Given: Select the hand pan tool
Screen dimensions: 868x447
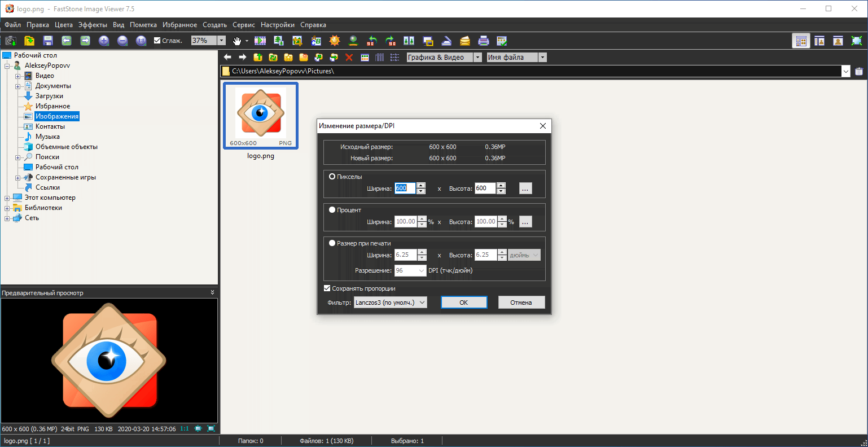Looking at the screenshot, I should pyautogui.click(x=238, y=41).
